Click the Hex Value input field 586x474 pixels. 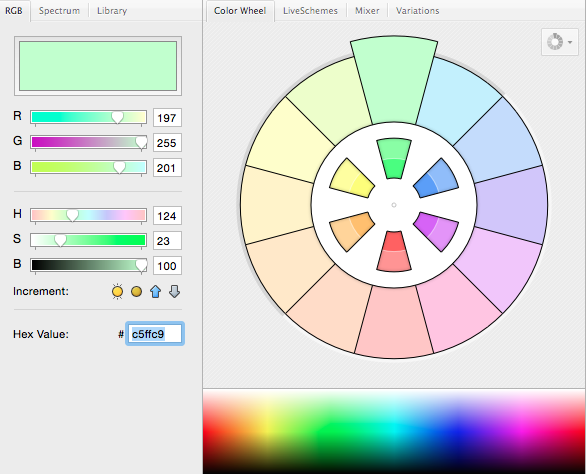point(155,334)
